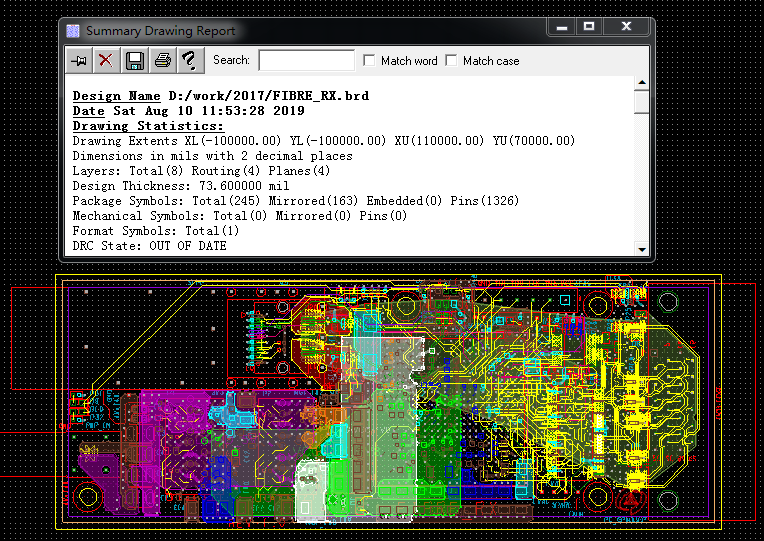The image size is (764, 541).
Task: Open help with the question mark icon
Action: coord(189,61)
